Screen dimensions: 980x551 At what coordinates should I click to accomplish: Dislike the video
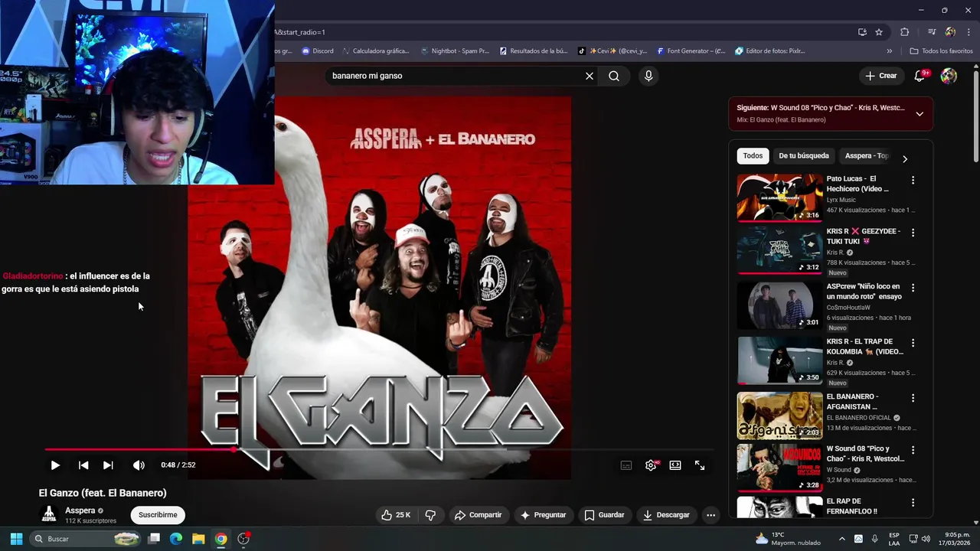click(430, 515)
